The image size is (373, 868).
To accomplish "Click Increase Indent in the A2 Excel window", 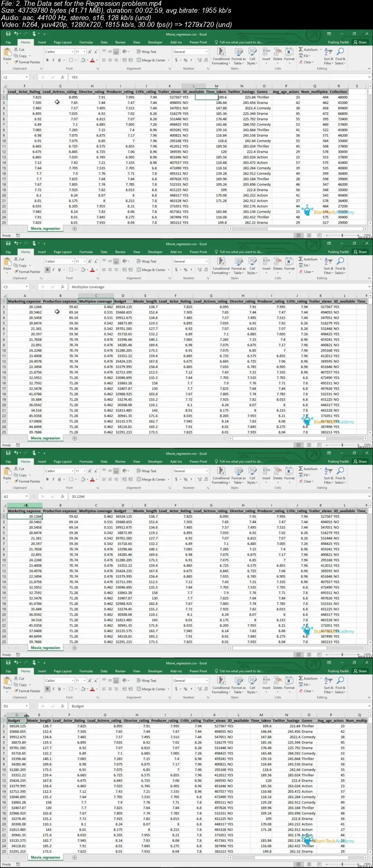I will pos(130,479).
